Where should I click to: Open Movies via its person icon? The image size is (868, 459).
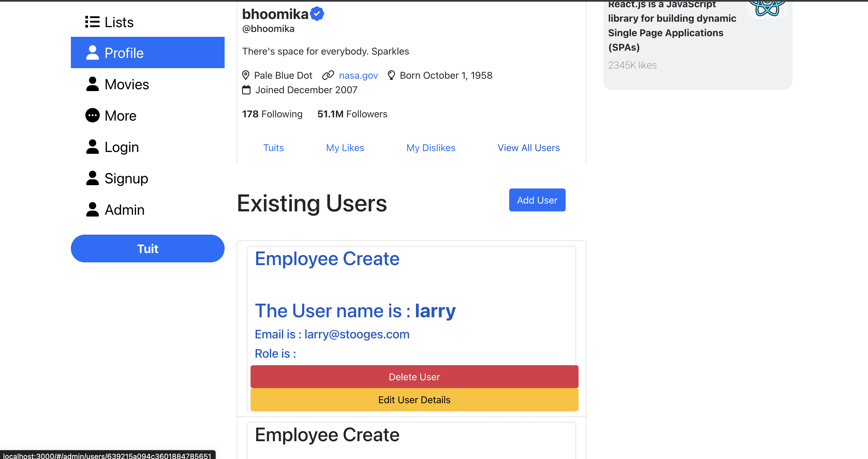pos(92,84)
